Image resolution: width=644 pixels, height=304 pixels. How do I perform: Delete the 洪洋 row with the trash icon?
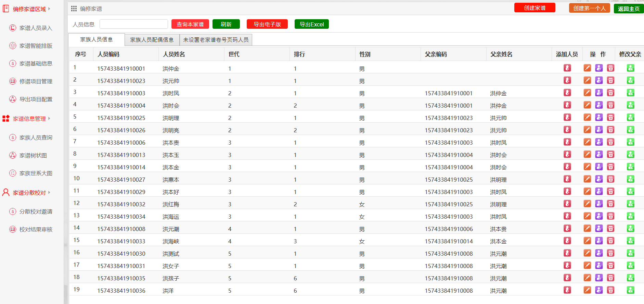pyautogui.click(x=610, y=290)
